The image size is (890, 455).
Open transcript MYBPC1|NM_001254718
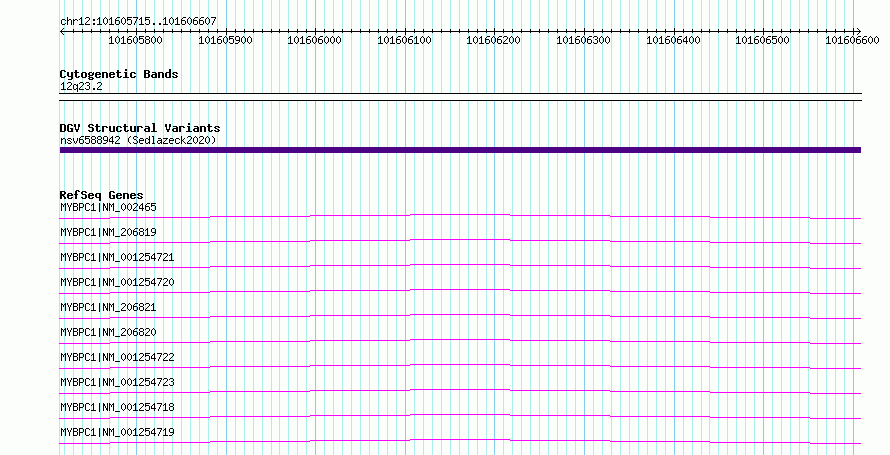[x=117, y=407]
